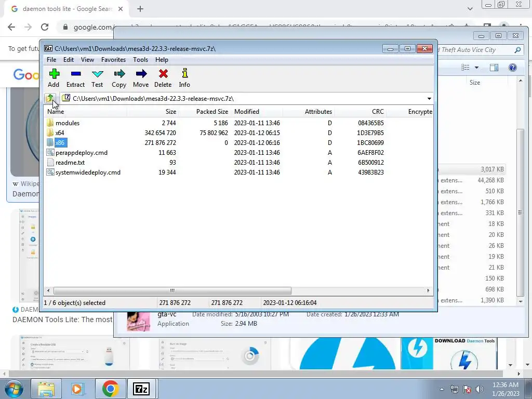The width and height of the screenshot is (532, 399).
Task: Click Explorer help question mark icon
Action: click(x=512, y=67)
